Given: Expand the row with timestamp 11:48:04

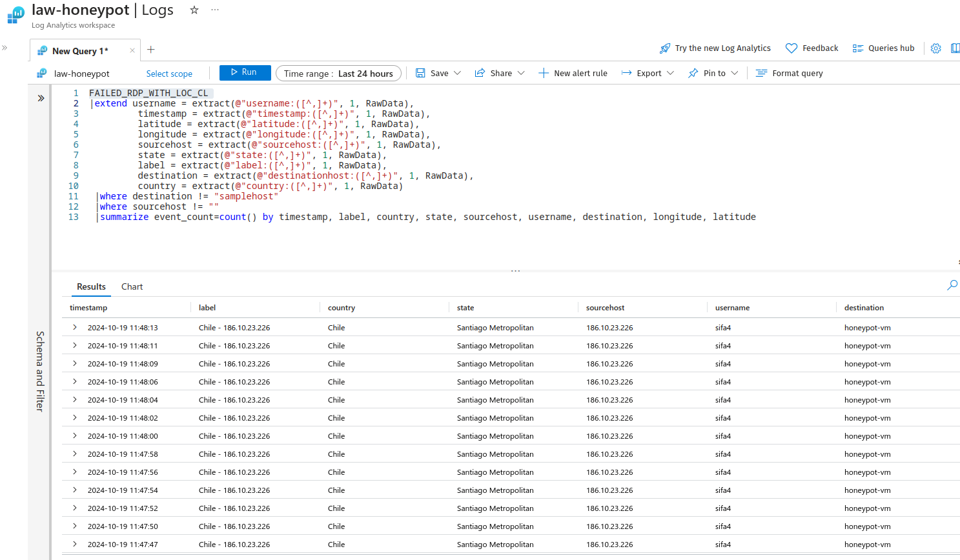Looking at the screenshot, I should click(x=75, y=399).
